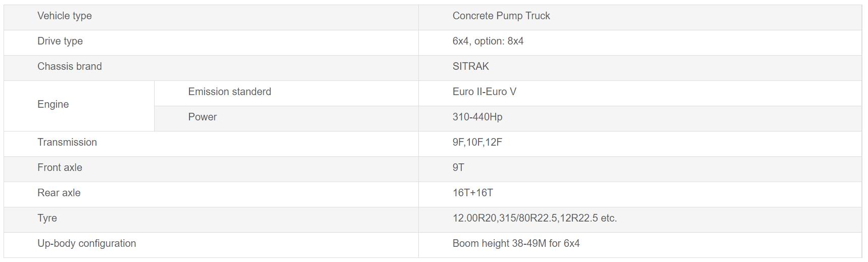The height and width of the screenshot is (262, 868).
Task: Click the "Euro II-Euro V" value
Action: pos(484,92)
